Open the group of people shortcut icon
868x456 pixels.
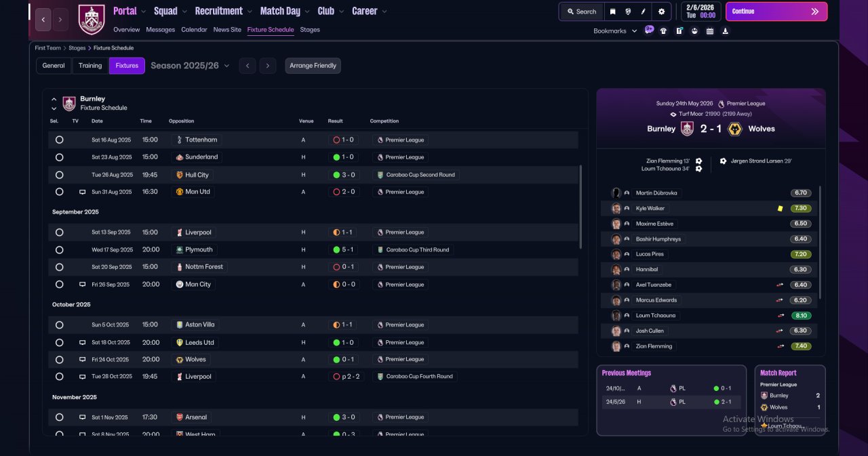(694, 30)
